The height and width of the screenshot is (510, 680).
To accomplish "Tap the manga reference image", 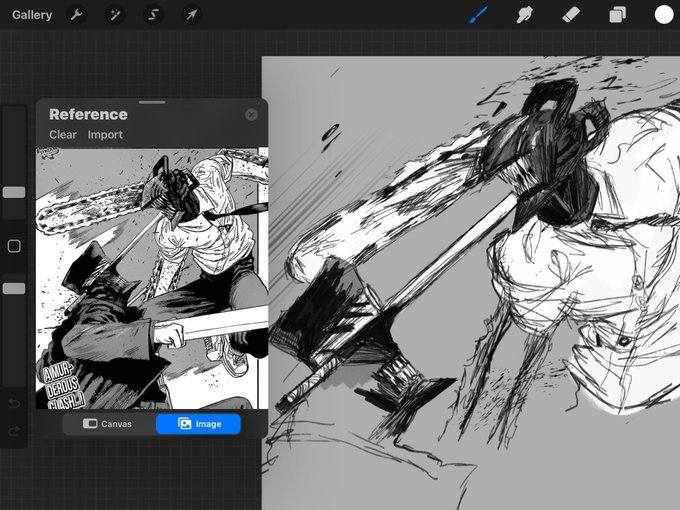I will (152, 278).
